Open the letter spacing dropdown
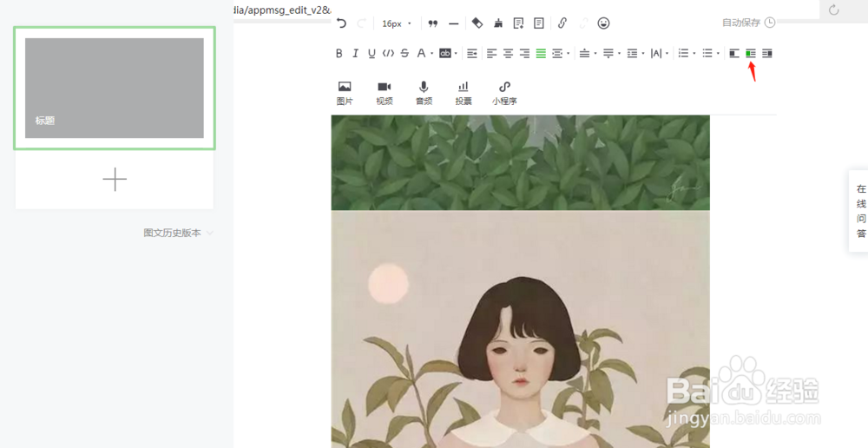This screenshot has height=448, width=868. tap(660, 53)
